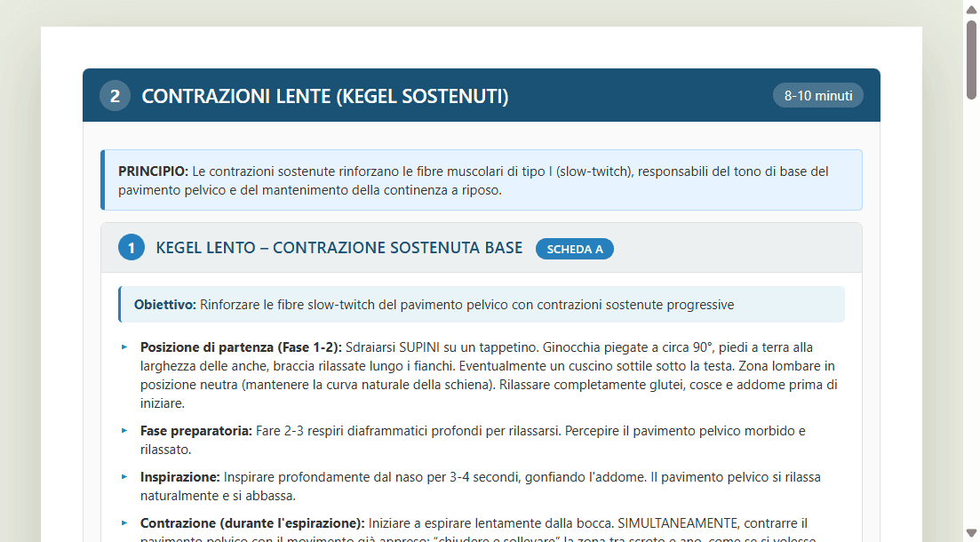
Task: Click the circled "2" section number badge
Action: click(115, 95)
